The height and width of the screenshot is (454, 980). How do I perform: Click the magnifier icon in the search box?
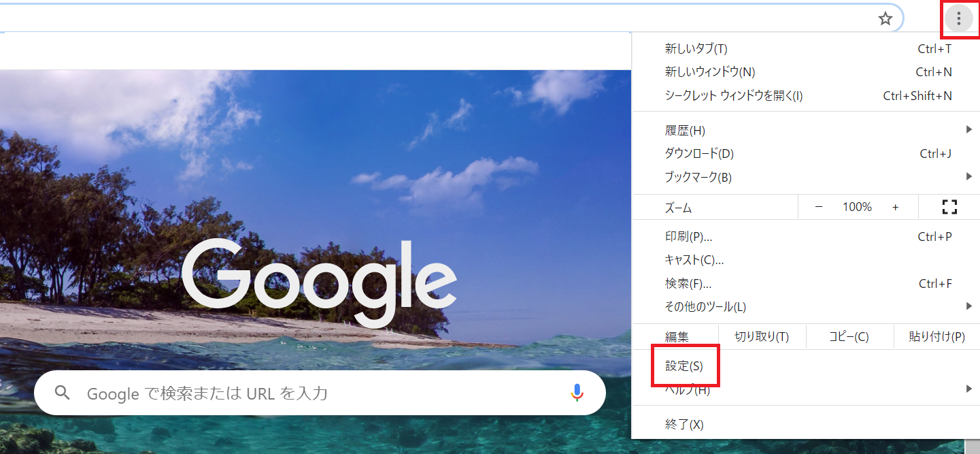point(63,393)
